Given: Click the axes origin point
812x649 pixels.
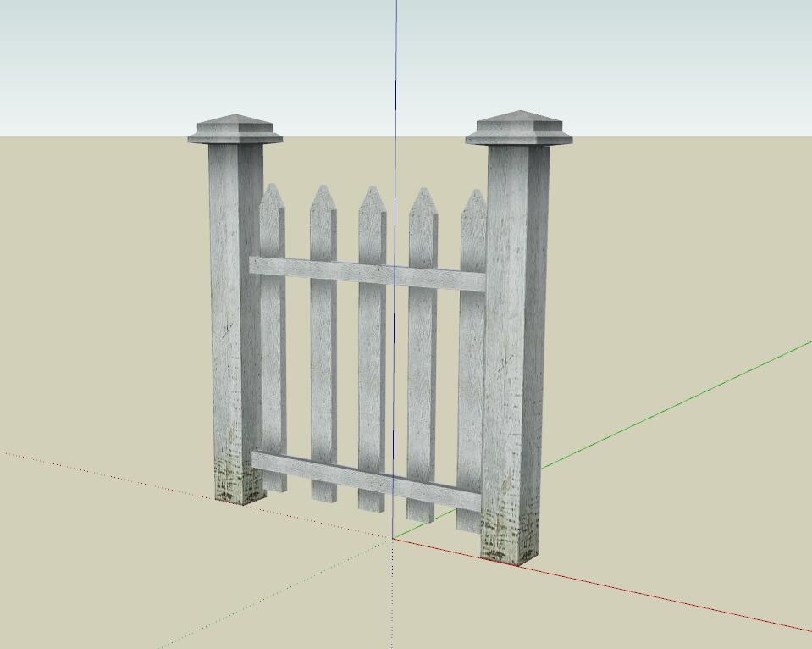Looking at the screenshot, I should [394, 538].
